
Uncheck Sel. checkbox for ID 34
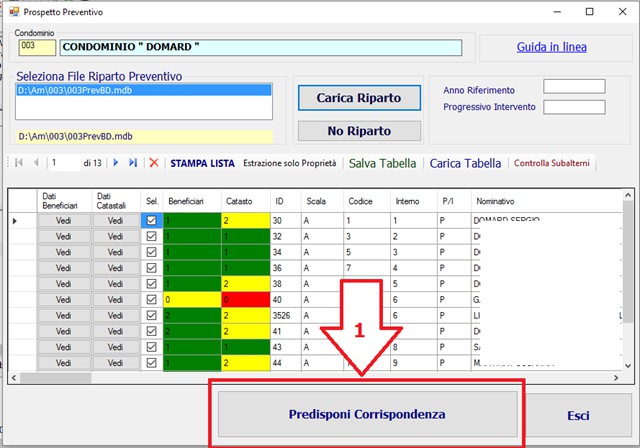[151, 252]
